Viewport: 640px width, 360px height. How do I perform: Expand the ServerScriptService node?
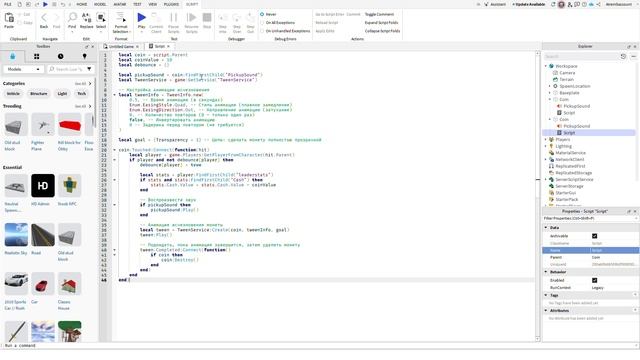click(546, 179)
